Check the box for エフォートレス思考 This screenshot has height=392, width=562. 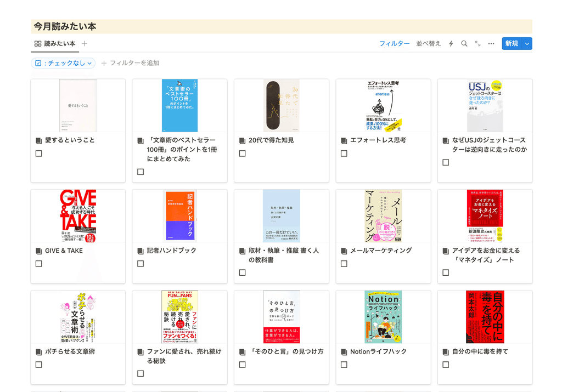point(344,153)
